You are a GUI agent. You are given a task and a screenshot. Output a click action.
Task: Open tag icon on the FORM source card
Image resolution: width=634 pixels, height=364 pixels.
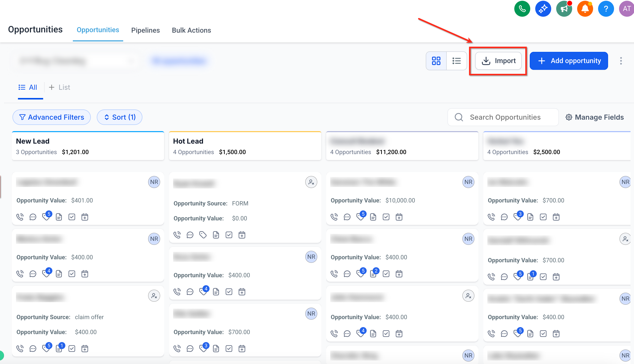click(x=203, y=235)
